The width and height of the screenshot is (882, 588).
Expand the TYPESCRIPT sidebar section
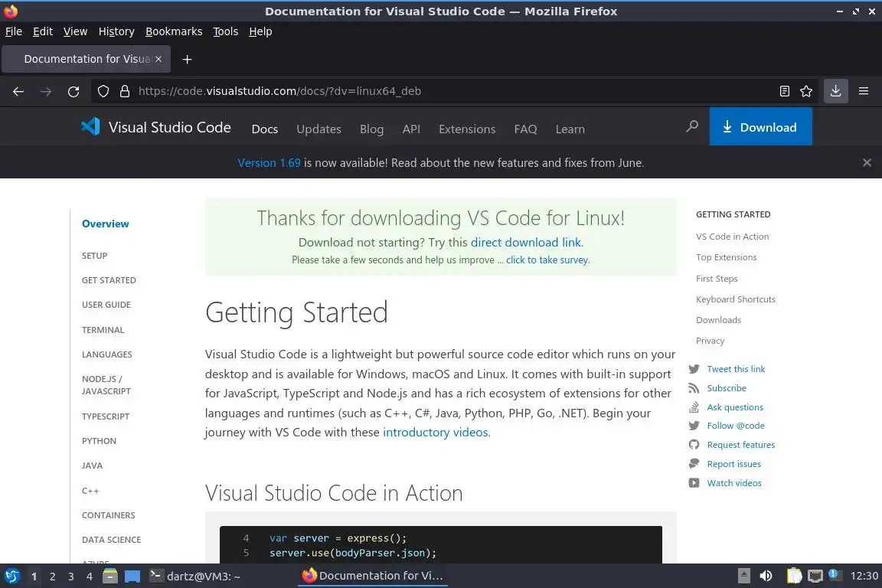click(105, 416)
